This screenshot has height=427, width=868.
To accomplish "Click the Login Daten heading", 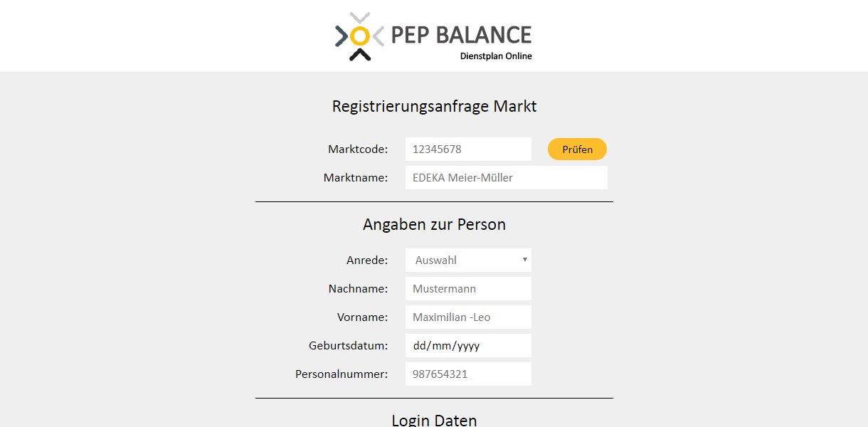I will (x=434, y=420).
